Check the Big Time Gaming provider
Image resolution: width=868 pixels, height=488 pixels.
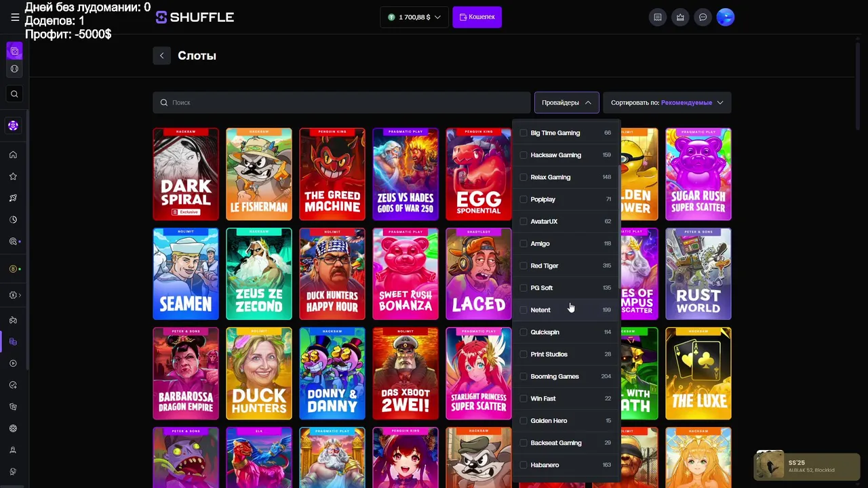tap(524, 133)
